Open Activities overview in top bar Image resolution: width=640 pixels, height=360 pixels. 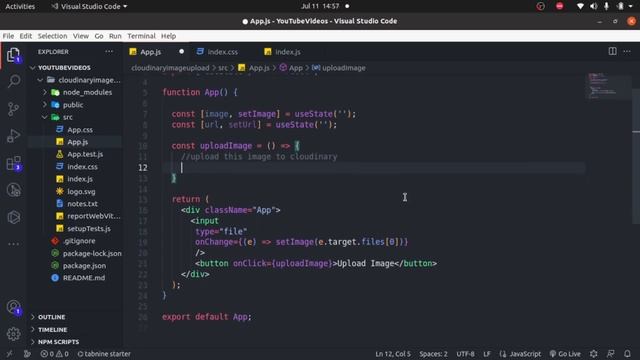click(x=20, y=6)
